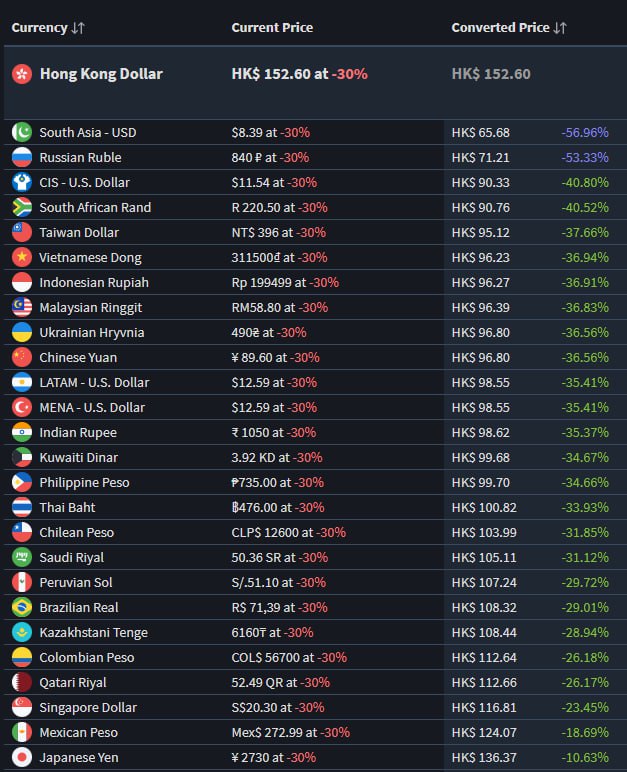Sort table by Currency column arrows
Image resolution: width=627 pixels, height=772 pixels.
click(x=78, y=28)
